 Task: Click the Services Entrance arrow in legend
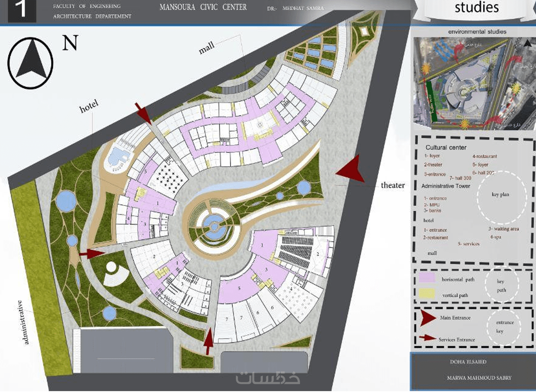tap(427, 338)
